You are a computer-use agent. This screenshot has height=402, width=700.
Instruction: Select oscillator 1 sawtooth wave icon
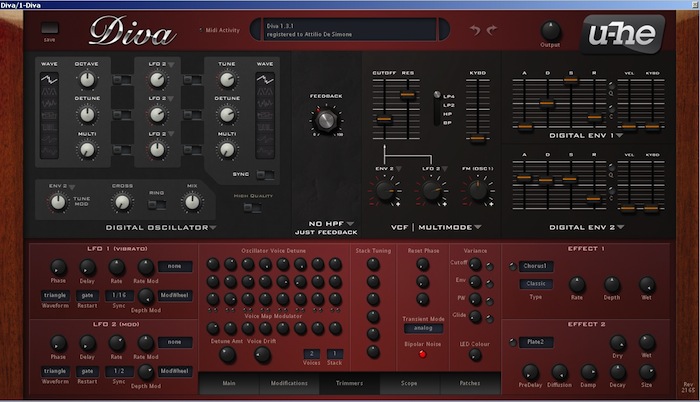click(49, 80)
